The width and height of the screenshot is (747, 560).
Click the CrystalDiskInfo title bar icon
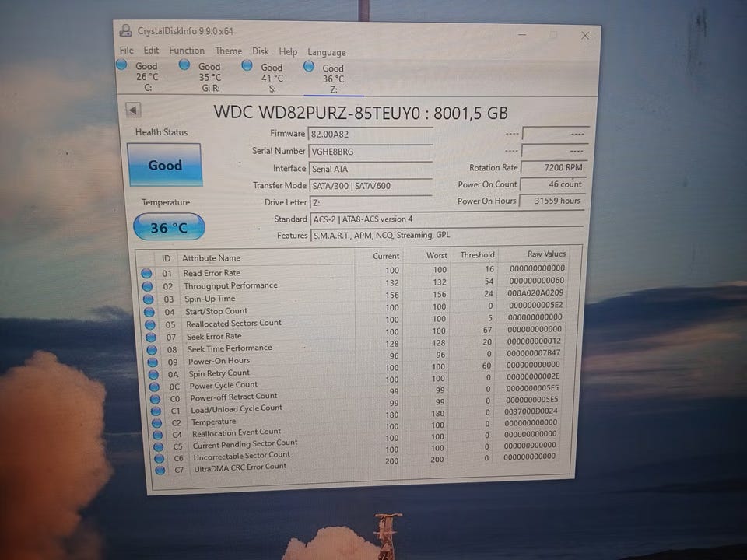pyautogui.click(x=125, y=30)
